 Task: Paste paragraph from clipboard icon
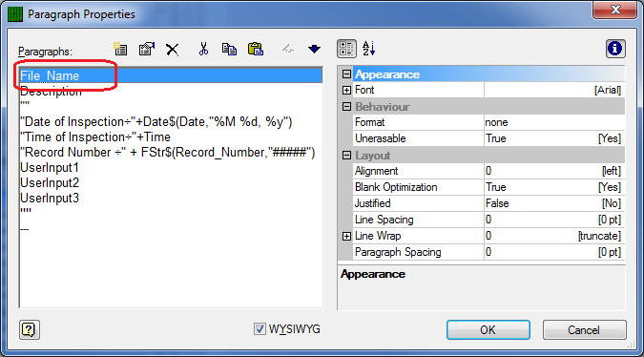click(x=256, y=50)
